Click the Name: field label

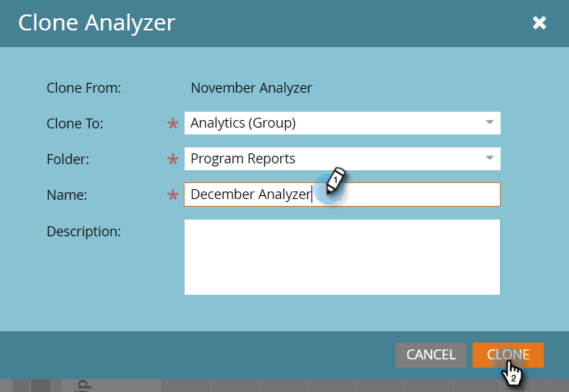click(67, 195)
